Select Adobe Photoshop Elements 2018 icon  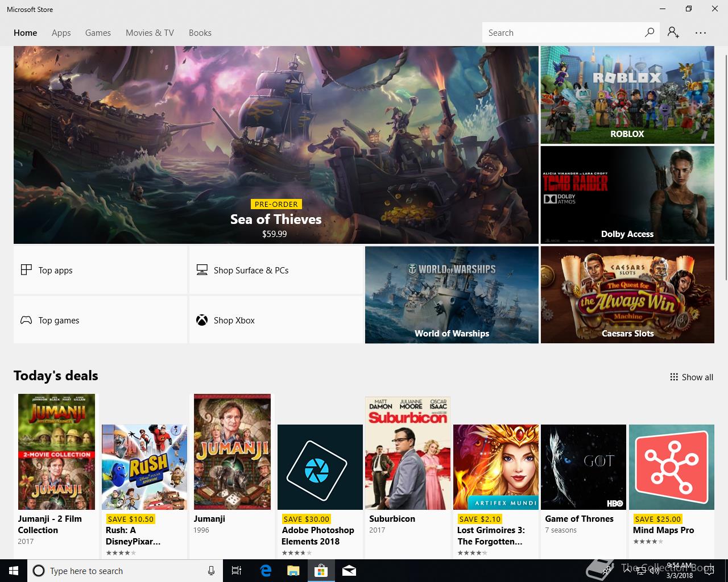click(320, 467)
